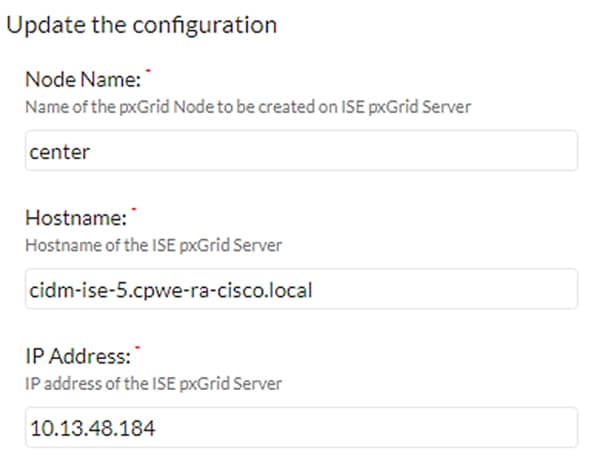Click the IP Address input field

(301, 427)
